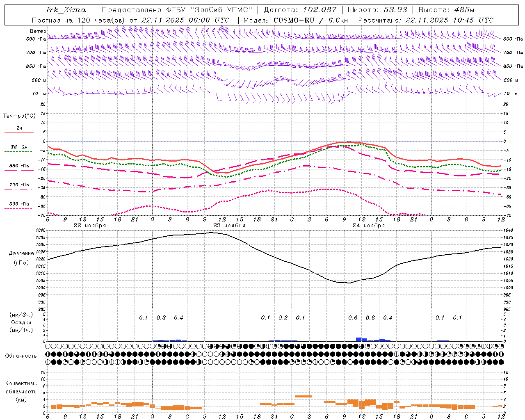Click the "Облачность" cloud cover label
525x420 pixels.
(x=21, y=356)
